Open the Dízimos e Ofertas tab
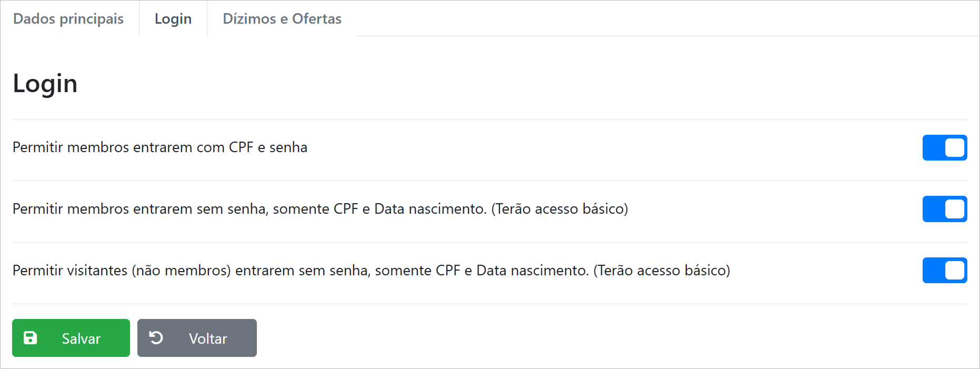The image size is (980, 369). click(x=282, y=19)
